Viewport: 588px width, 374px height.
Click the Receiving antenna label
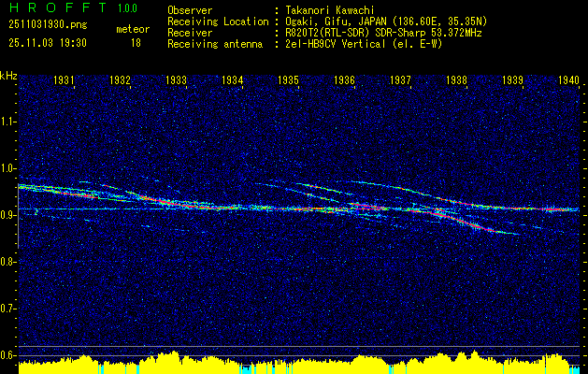[x=215, y=44]
